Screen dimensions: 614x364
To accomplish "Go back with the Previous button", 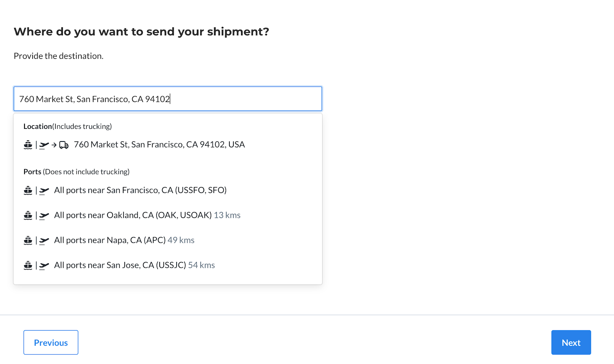I will (51, 343).
